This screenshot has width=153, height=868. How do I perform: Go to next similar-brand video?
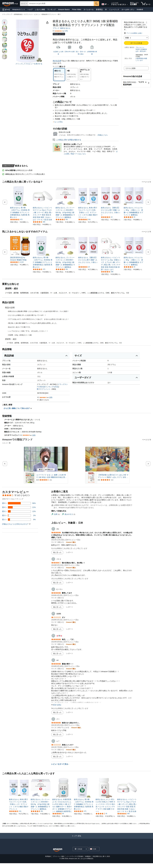point(148,464)
